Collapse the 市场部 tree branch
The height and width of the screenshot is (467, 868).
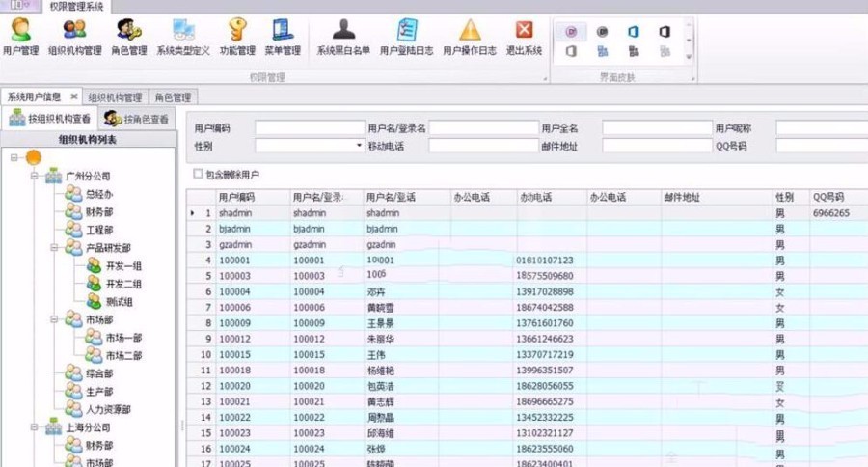54,319
